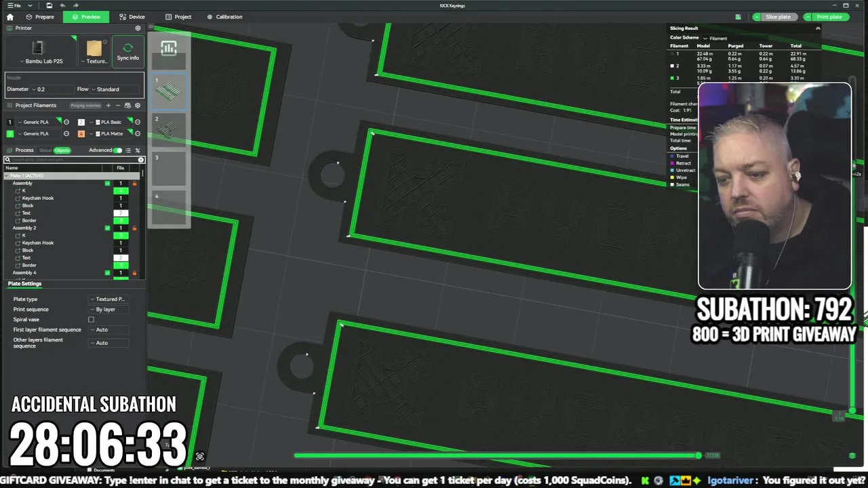Click the process settings list icon
Screen dimensions: 868x488
click(128, 150)
